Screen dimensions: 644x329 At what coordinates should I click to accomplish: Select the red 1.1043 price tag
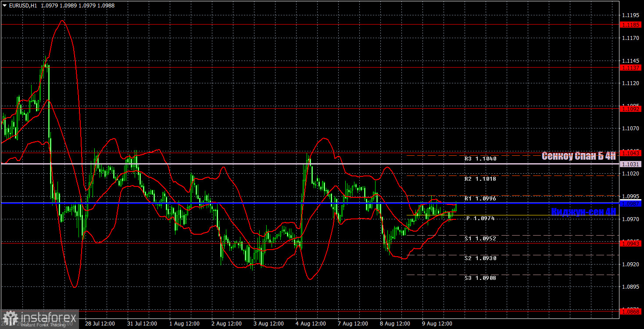(x=631, y=153)
